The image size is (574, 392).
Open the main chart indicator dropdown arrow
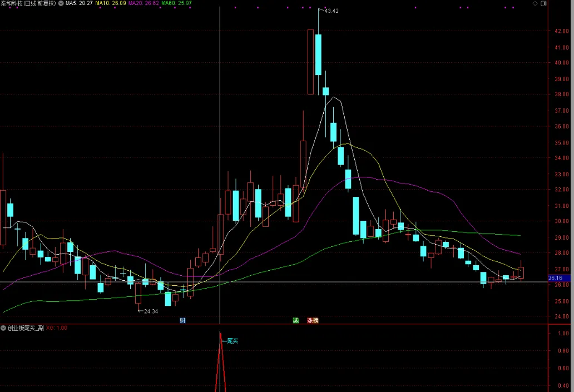pyautogui.click(x=61, y=3)
